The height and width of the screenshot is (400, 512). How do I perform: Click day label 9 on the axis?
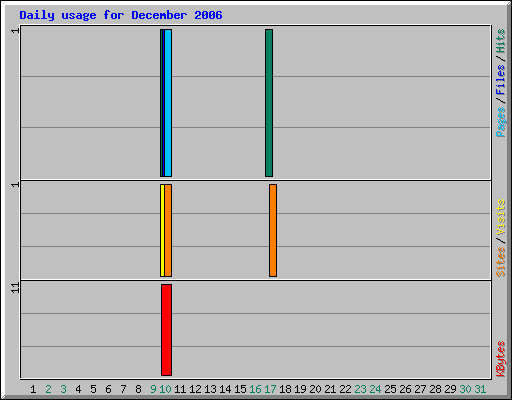(x=153, y=389)
